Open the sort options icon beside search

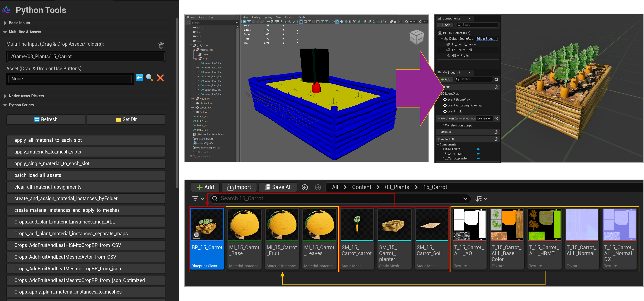pyautogui.click(x=481, y=199)
